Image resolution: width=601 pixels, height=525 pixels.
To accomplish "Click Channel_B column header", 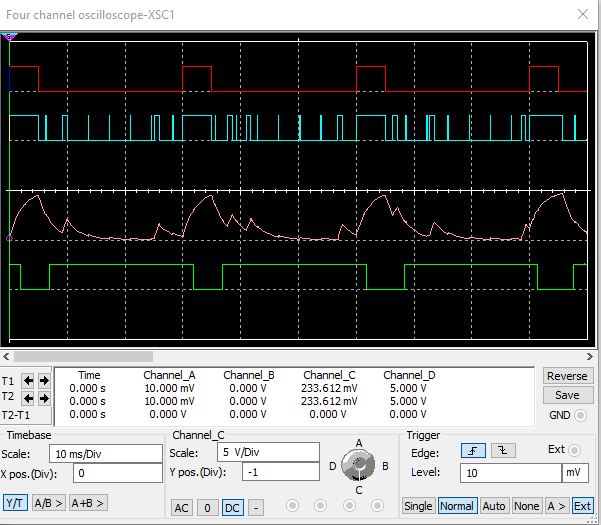I will click(x=249, y=375).
